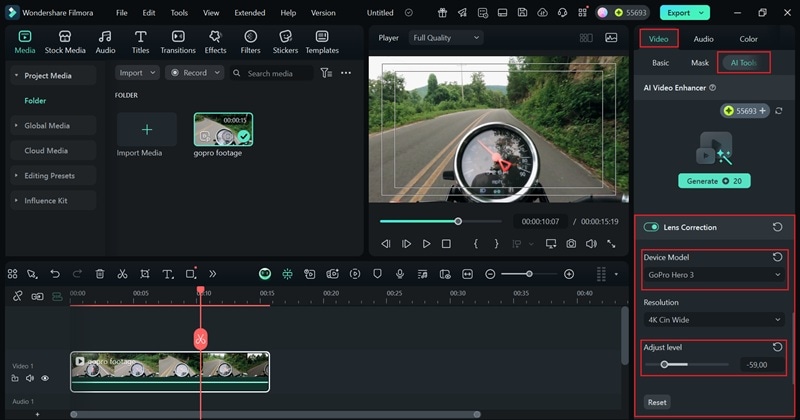Open the Effects library tab

click(215, 42)
